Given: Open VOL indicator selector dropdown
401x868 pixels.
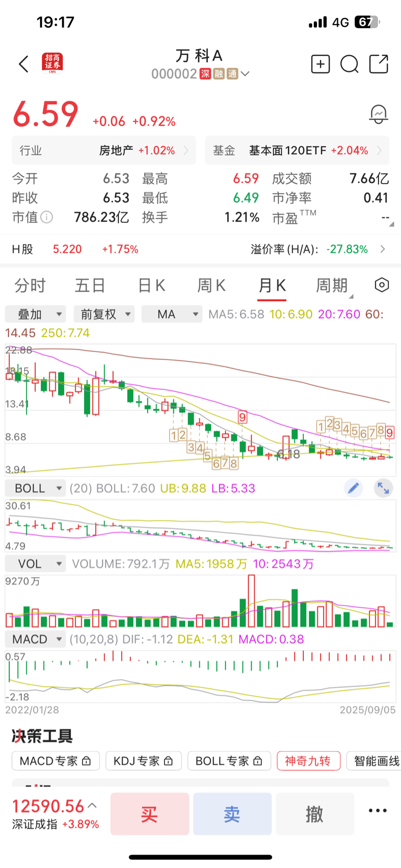Looking at the screenshot, I should 36,564.
